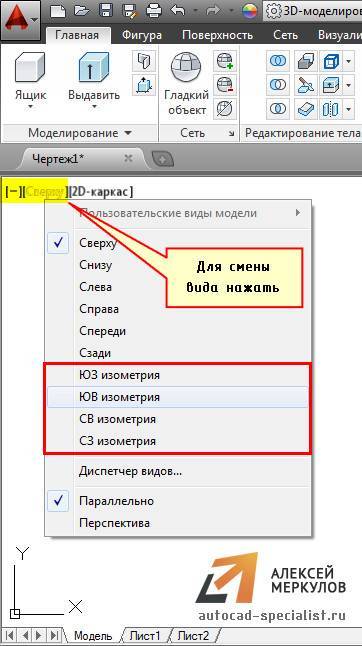Click the smooth more icon with green plus

click(x=225, y=61)
